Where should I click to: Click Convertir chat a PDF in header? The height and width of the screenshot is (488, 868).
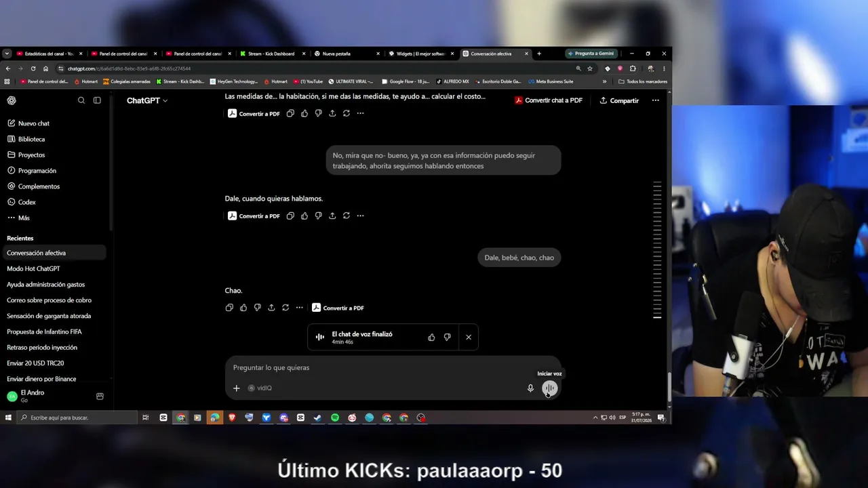548,100
